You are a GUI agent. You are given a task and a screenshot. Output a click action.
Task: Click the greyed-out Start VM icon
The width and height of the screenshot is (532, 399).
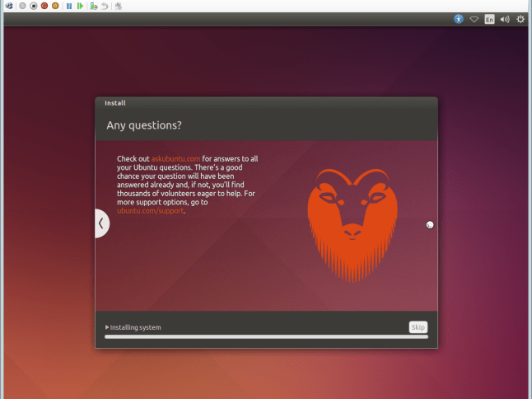[22, 6]
